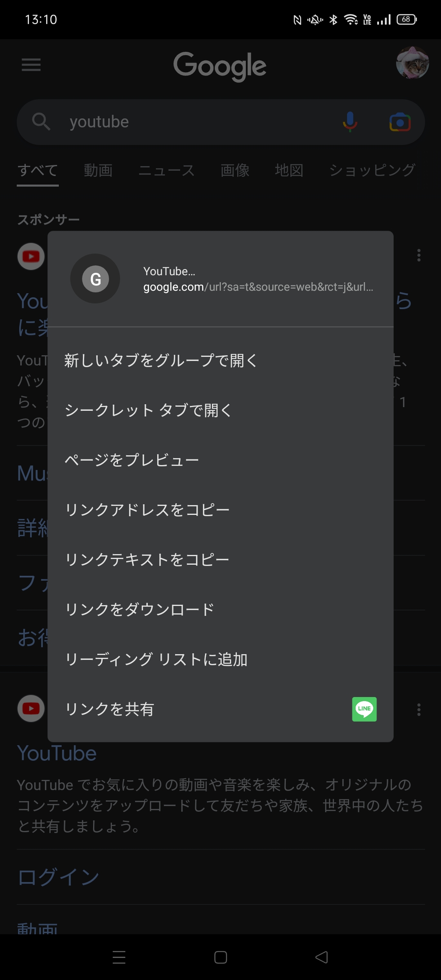Open the hamburger menu icon
This screenshot has width=441, height=980.
31,65
